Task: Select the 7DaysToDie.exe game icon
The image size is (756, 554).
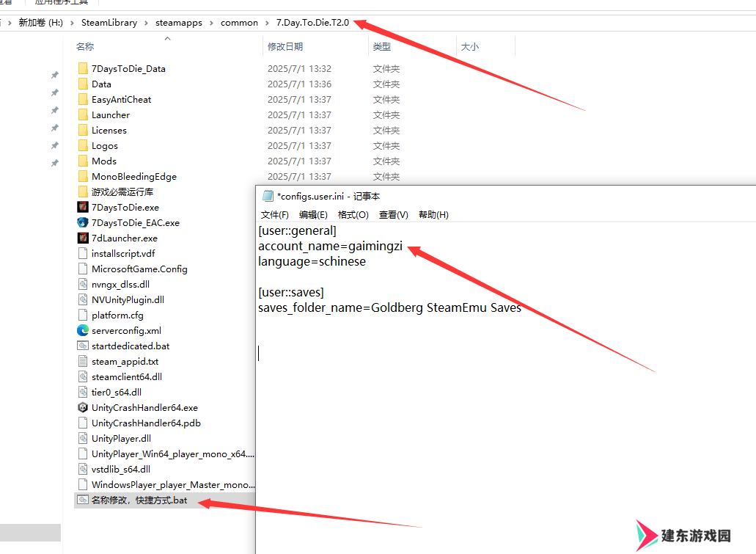Action: click(83, 207)
